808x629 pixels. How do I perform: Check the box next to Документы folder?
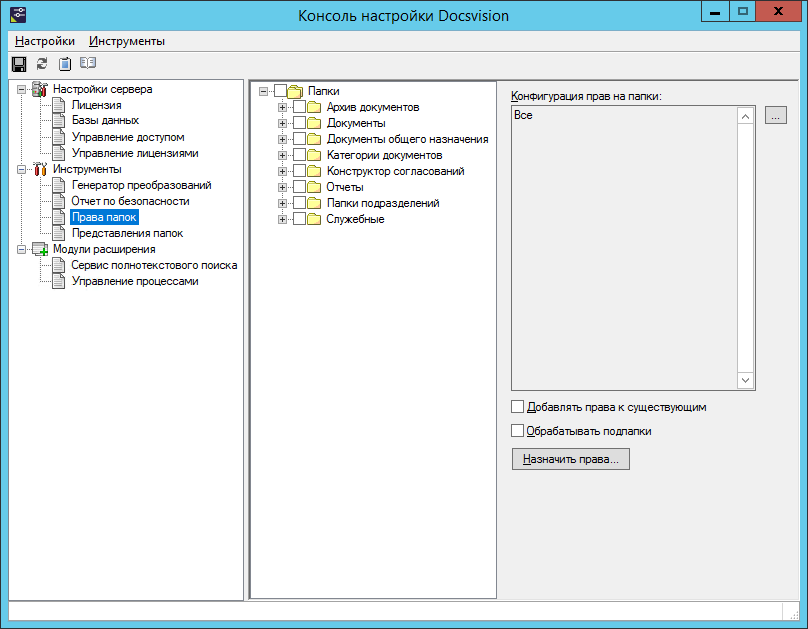tap(299, 124)
